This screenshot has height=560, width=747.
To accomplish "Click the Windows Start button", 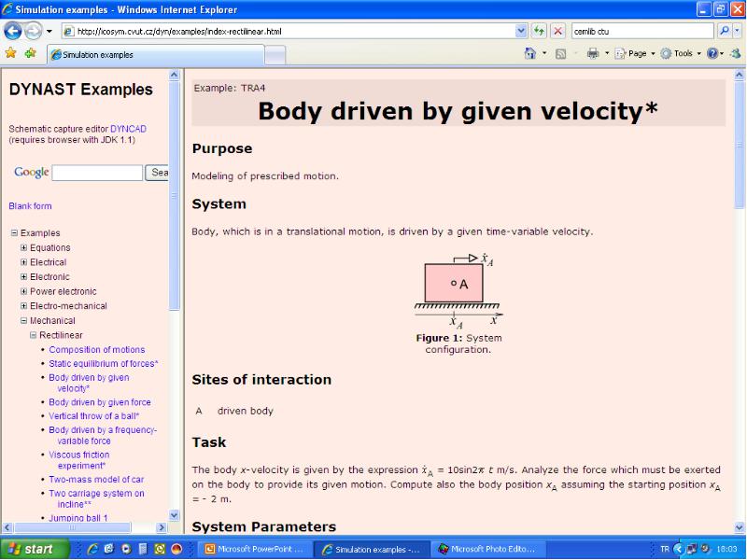I will coord(34,549).
